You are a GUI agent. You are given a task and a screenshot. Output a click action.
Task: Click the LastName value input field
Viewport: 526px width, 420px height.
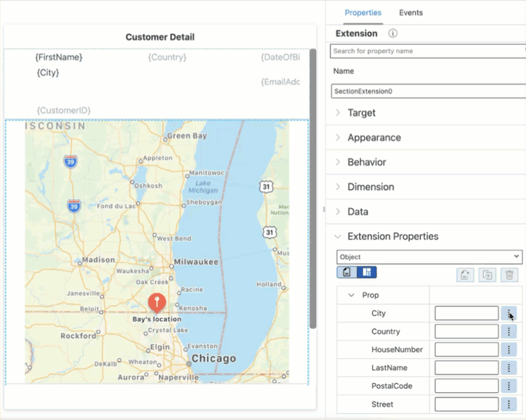pyautogui.click(x=466, y=368)
